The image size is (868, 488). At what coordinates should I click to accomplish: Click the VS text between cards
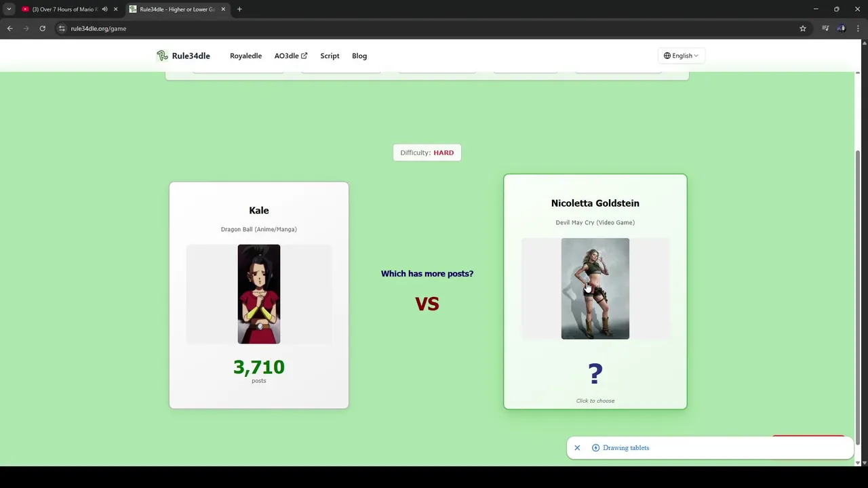coord(427,304)
